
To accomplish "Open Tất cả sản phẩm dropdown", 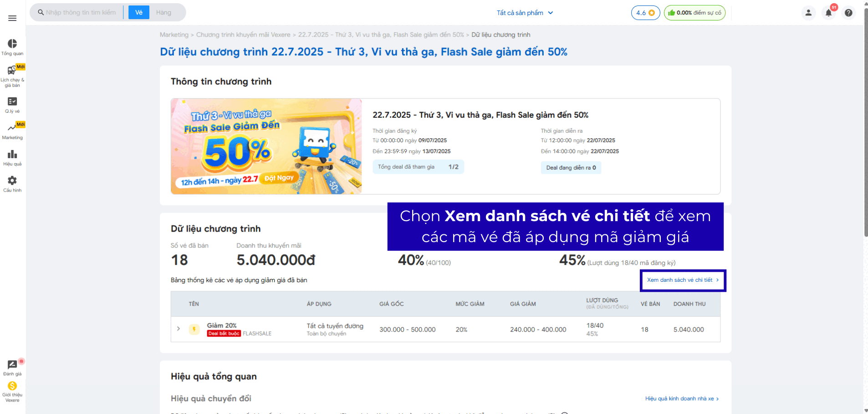I will tap(525, 13).
